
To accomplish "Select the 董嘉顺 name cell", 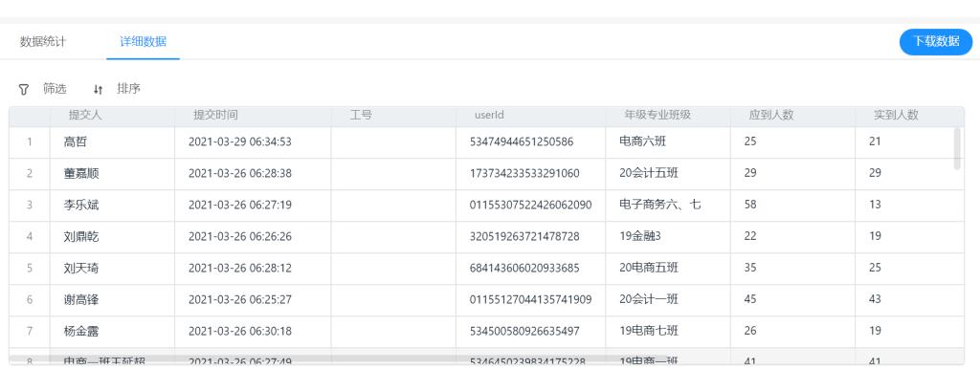I will [80, 173].
